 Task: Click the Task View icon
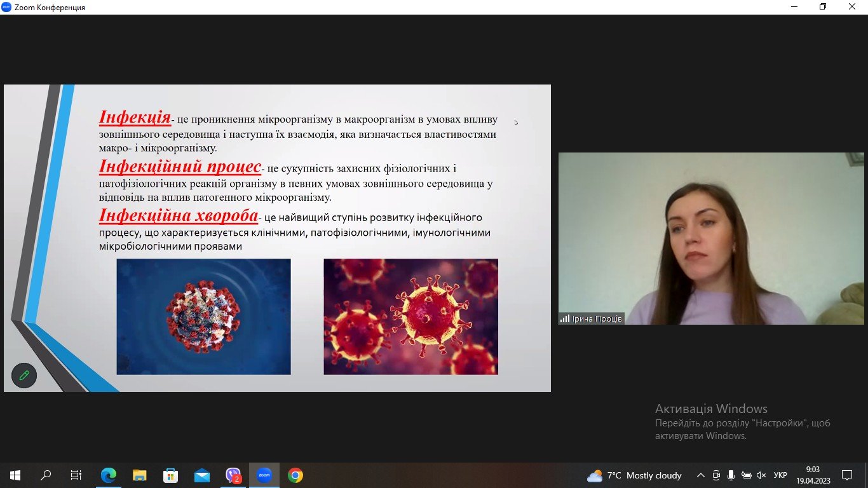coord(76,475)
